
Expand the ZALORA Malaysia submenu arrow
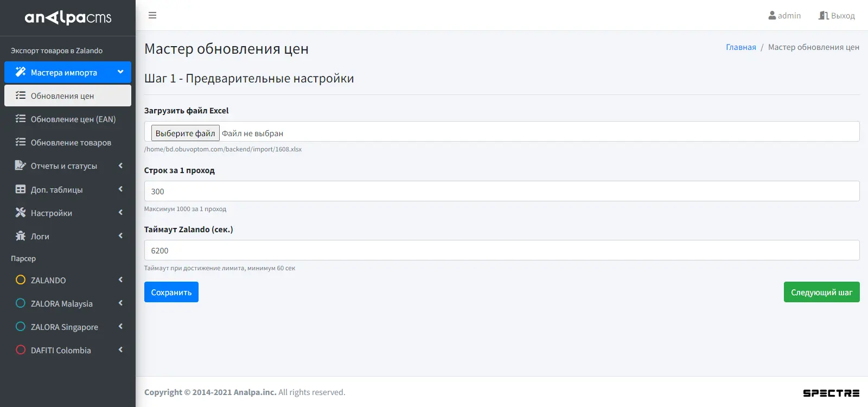pos(120,303)
